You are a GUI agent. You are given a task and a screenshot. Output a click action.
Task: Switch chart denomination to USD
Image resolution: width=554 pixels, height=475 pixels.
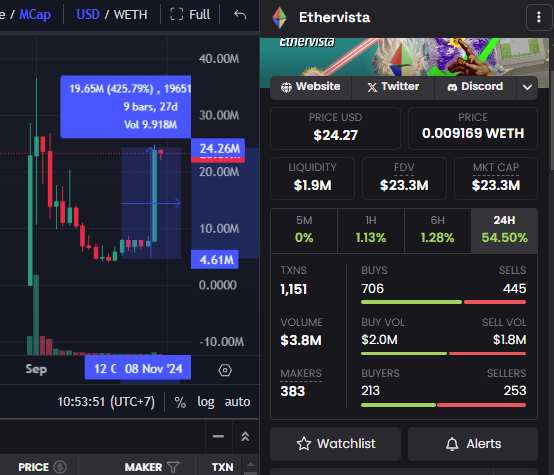click(x=88, y=14)
